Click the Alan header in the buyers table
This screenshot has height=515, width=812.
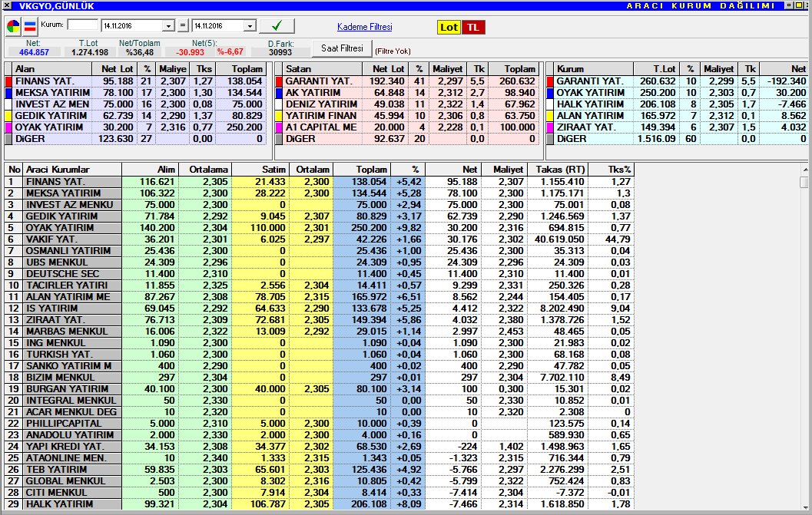click(51, 69)
